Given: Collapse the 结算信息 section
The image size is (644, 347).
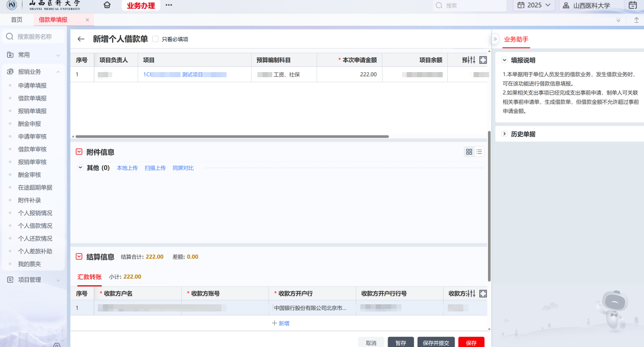Looking at the screenshot, I should [x=79, y=256].
